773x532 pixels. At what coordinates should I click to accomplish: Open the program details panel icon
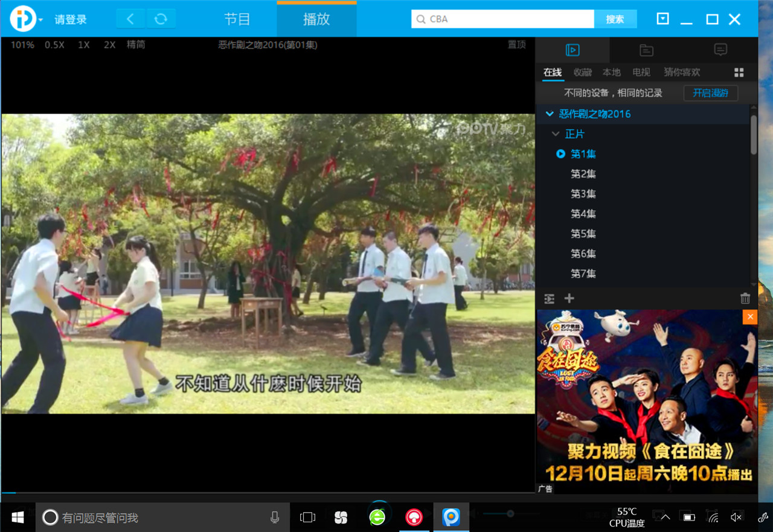click(646, 50)
